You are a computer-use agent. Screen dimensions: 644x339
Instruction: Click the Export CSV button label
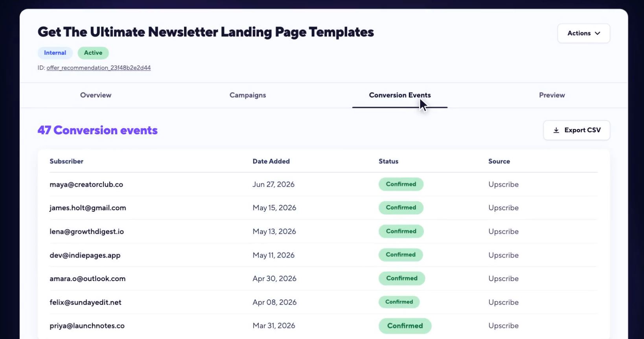(x=582, y=130)
